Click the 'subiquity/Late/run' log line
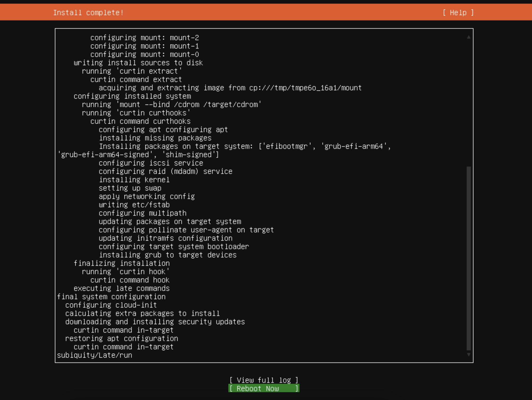Screen dimensions: 532x400 95,355
